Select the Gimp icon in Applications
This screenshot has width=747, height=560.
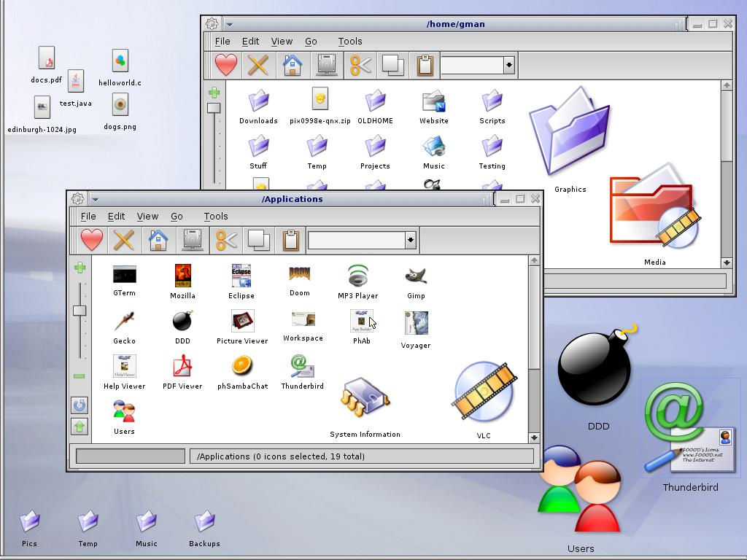416,276
